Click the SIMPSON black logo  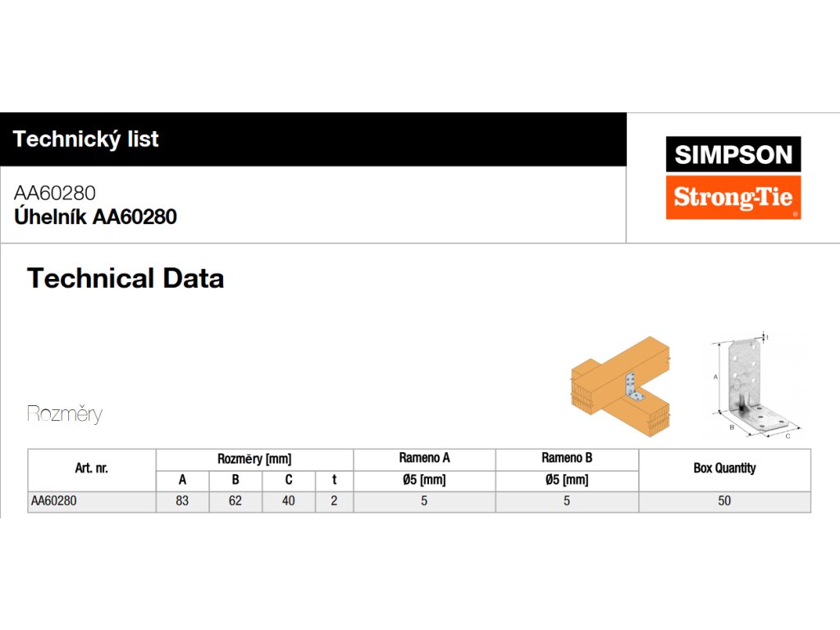tap(733, 154)
